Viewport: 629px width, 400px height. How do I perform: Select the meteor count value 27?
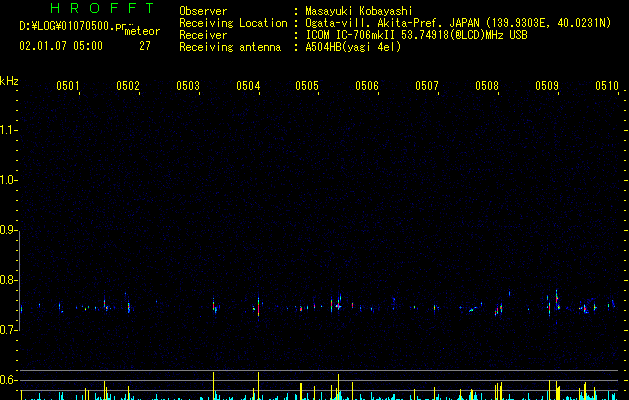[145, 46]
